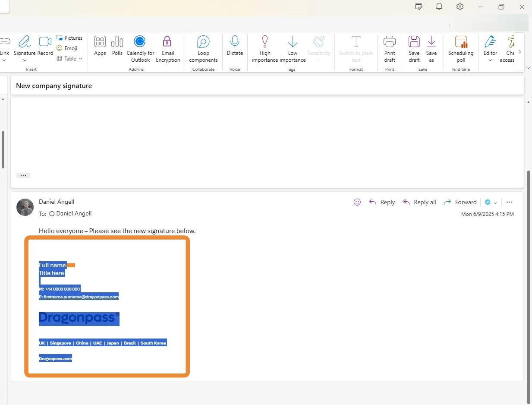
Task: Click the Dragonpass logo in signature
Action: pos(79,318)
